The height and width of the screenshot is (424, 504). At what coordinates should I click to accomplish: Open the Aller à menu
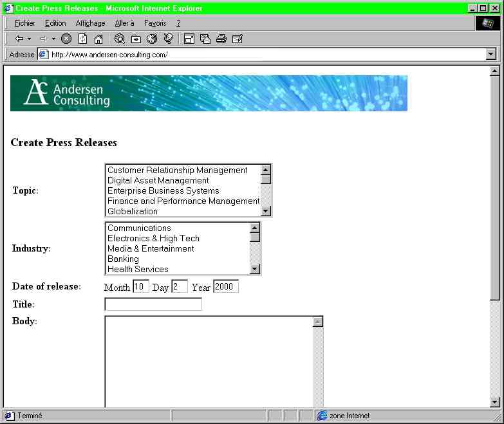tap(124, 23)
